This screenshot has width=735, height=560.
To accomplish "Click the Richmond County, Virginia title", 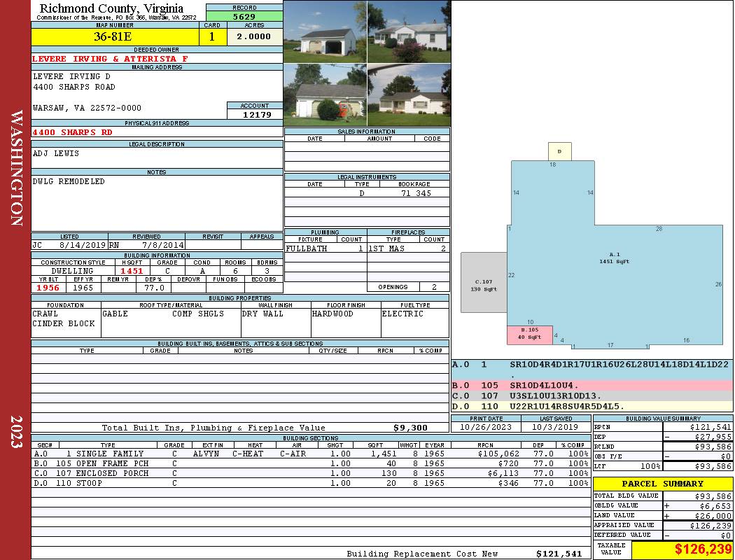I will pos(111,8).
